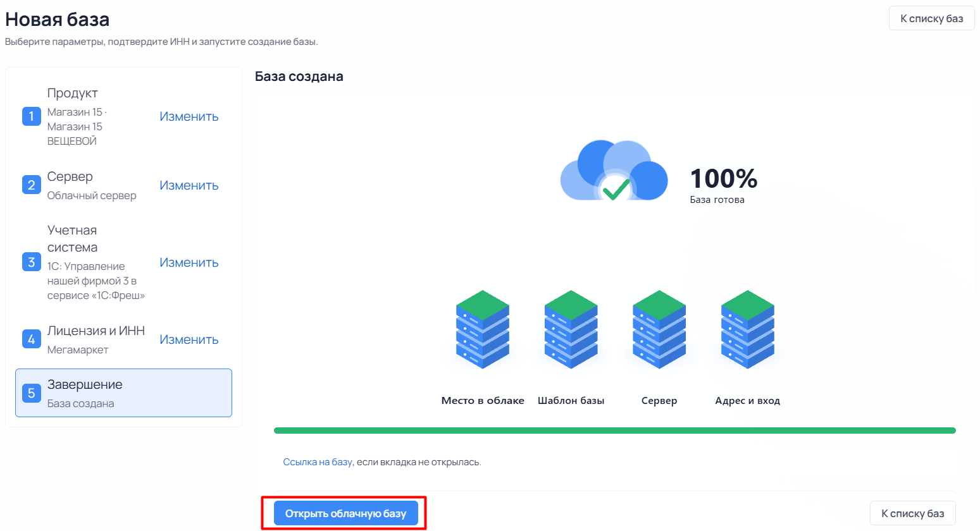Click the 100% progress value
980x531 pixels.
(724, 178)
